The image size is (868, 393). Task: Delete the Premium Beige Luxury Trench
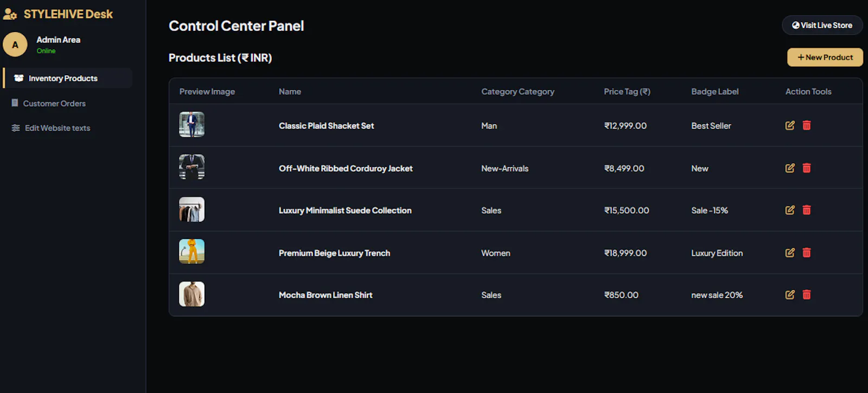coord(807,253)
